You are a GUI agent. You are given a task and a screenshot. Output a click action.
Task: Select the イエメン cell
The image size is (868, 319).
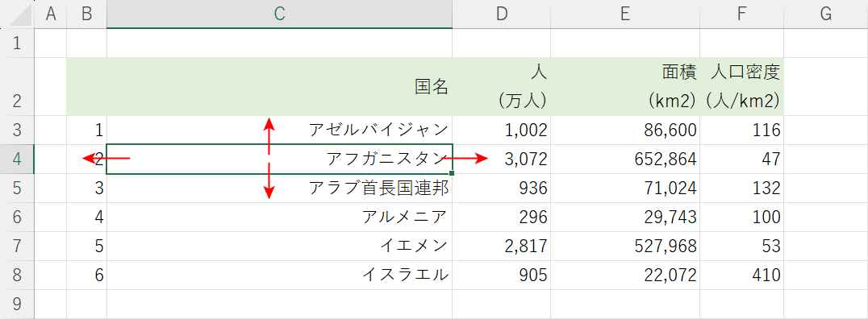point(280,246)
